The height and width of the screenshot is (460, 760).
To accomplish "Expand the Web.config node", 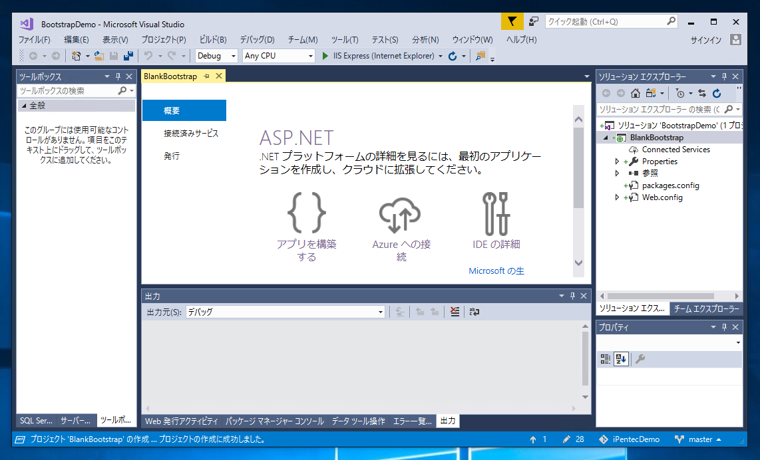I will 617,197.
